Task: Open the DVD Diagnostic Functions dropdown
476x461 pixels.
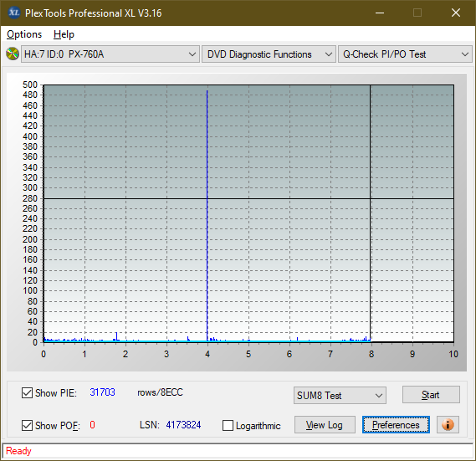Action: click(x=269, y=54)
